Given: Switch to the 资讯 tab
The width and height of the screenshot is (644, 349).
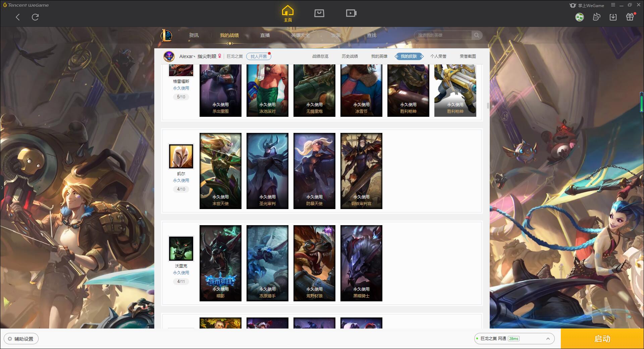Looking at the screenshot, I should tap(194, 35).
